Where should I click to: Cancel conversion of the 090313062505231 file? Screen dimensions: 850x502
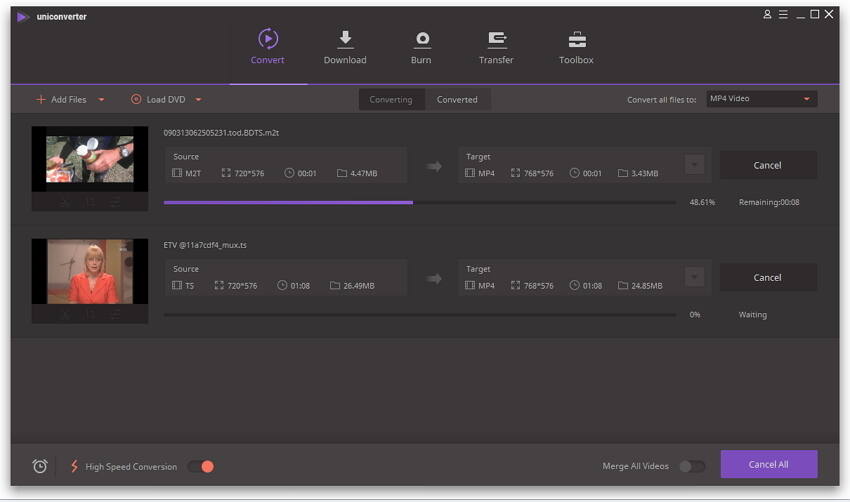768,165
